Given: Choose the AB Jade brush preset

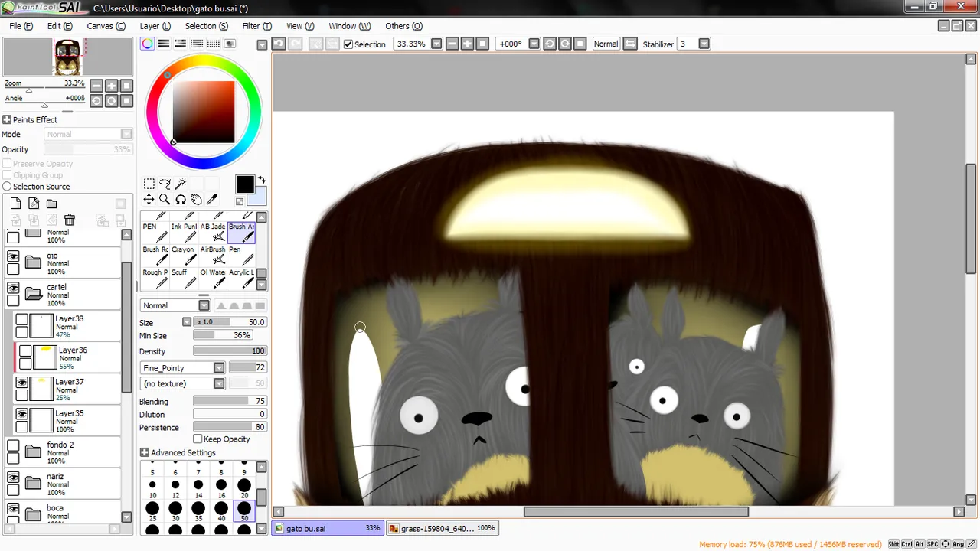Looking at the screenshot, I should tap(213, 232).
